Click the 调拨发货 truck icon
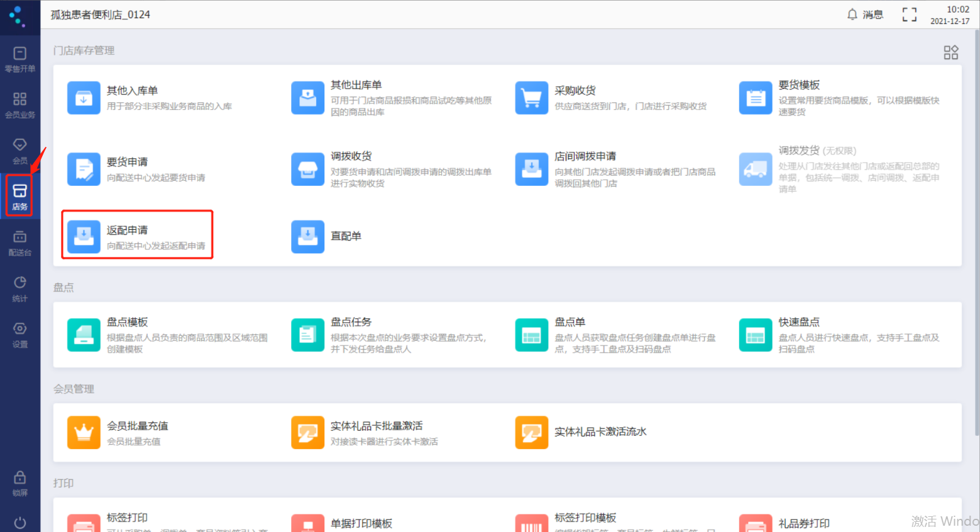Viewport: 980px width, 532px height. click(756, 170)
